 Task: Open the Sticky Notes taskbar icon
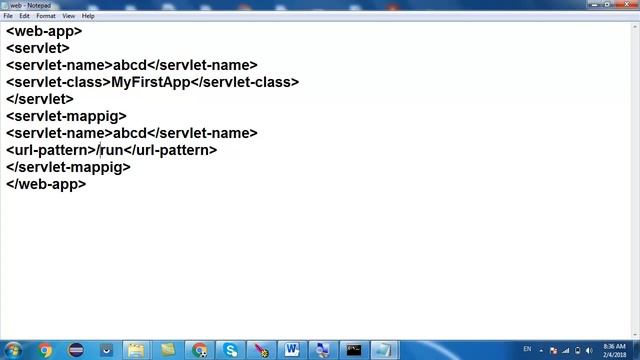coord(168,350)
